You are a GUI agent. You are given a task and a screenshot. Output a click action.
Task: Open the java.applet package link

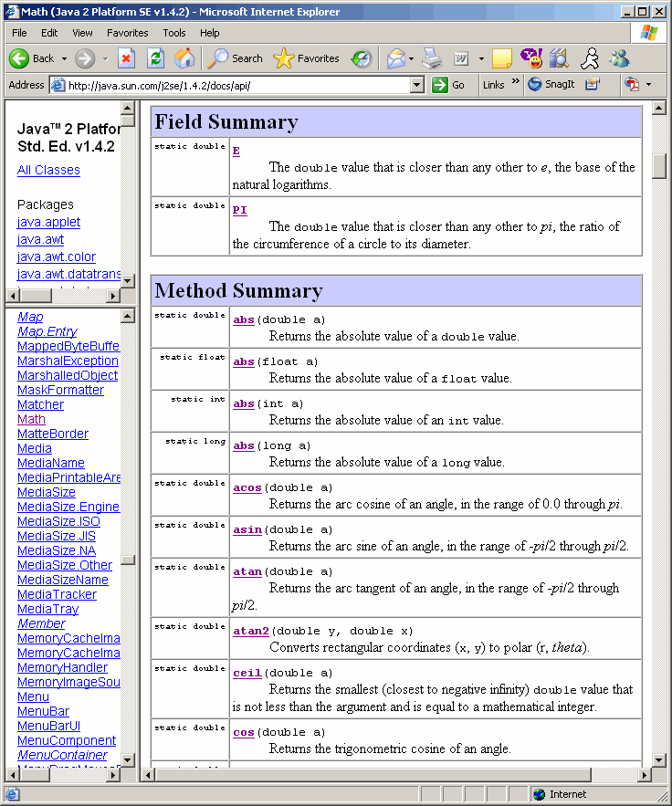[x=48, y=222]
